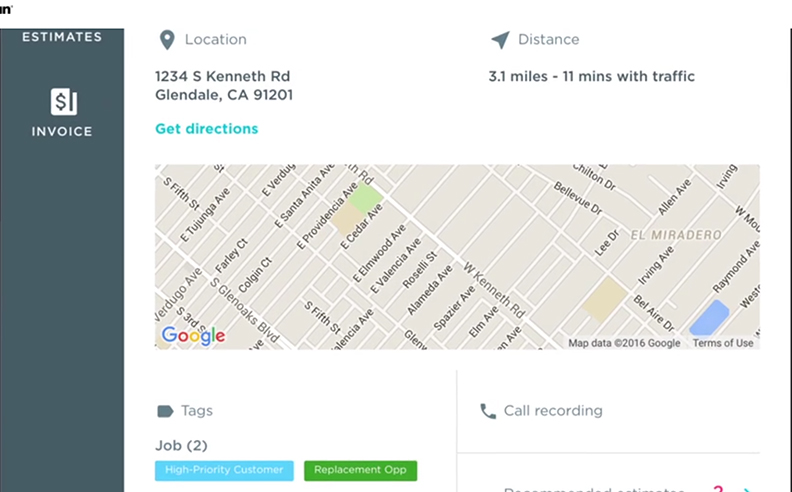Click the blue area on the map

[709, 318]
